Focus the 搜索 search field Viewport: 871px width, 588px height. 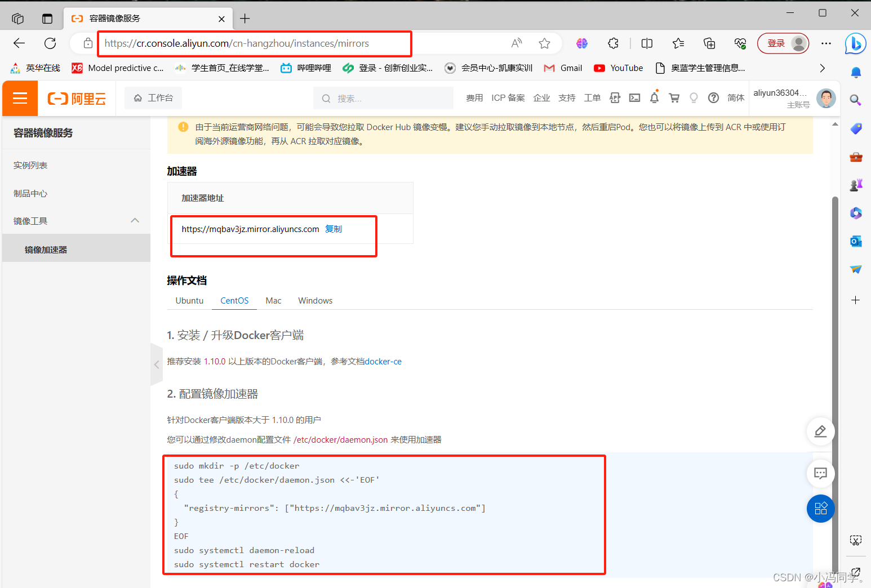[x=383, y=98]
